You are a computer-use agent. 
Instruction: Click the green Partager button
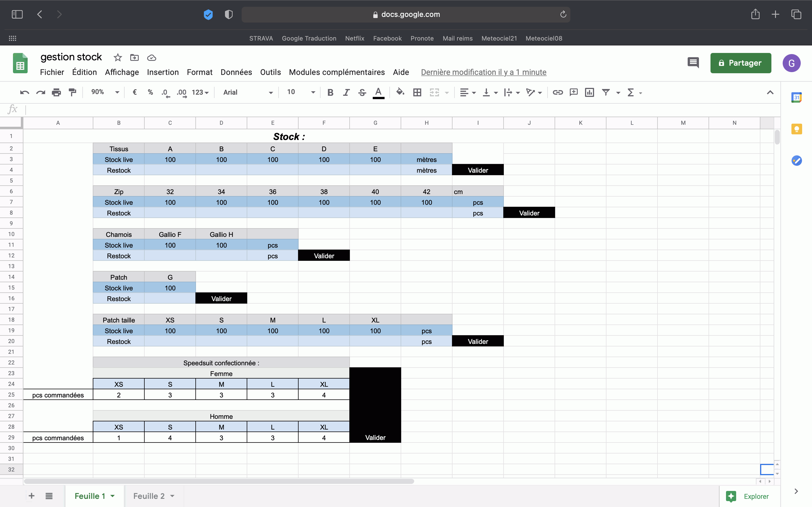740,63
